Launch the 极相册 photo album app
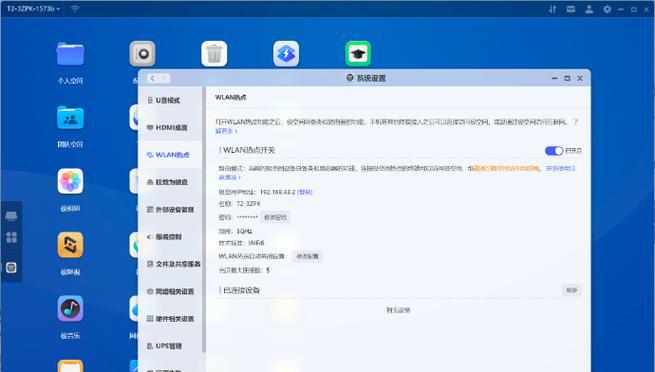The height and width of the screenshot is (372, 655). tap(70, 181)
